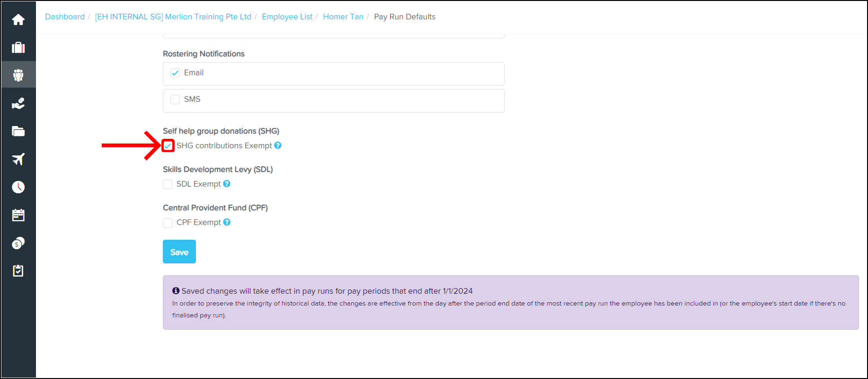The image size is (868, 379).
Task: Click the airplane leave icon
Action: [18, 159]
